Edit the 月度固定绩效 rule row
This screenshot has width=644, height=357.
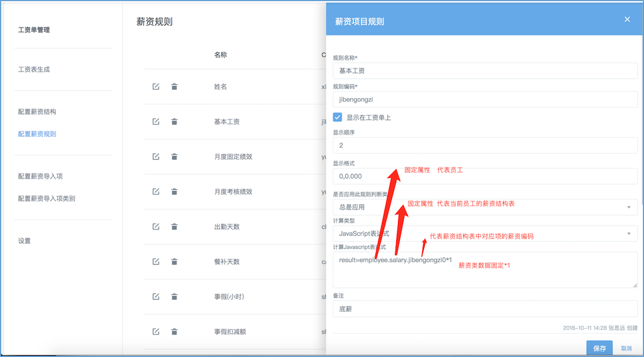156,157
